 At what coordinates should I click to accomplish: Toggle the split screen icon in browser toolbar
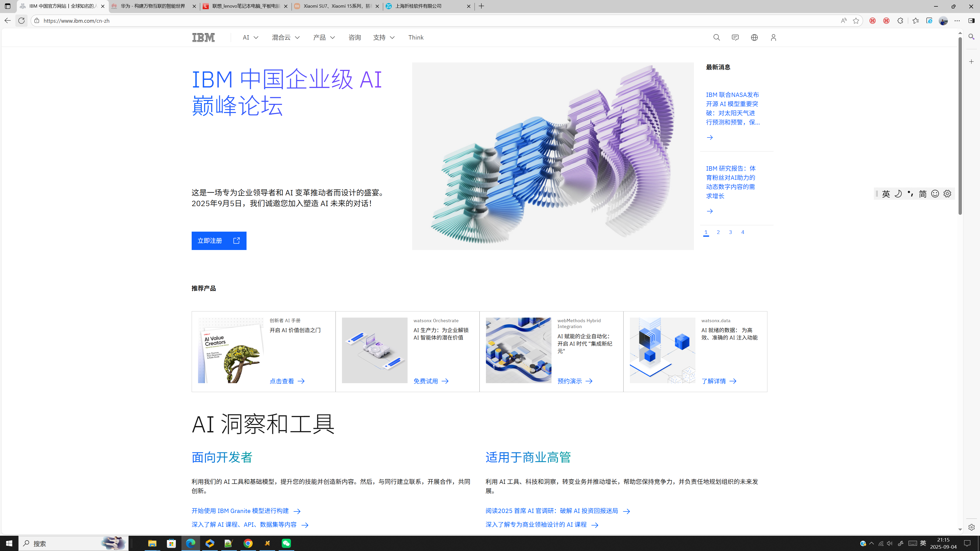point(971,20)
